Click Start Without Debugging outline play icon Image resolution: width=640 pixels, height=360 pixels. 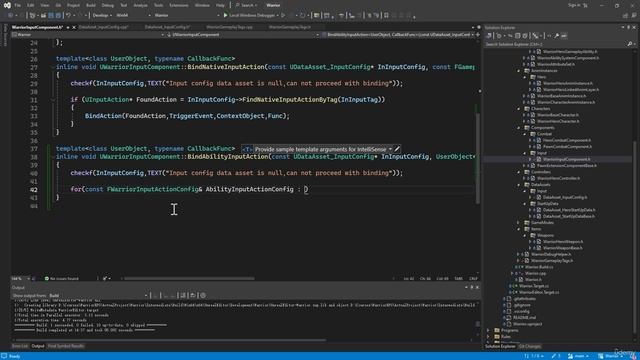click(x=283, y=16)
